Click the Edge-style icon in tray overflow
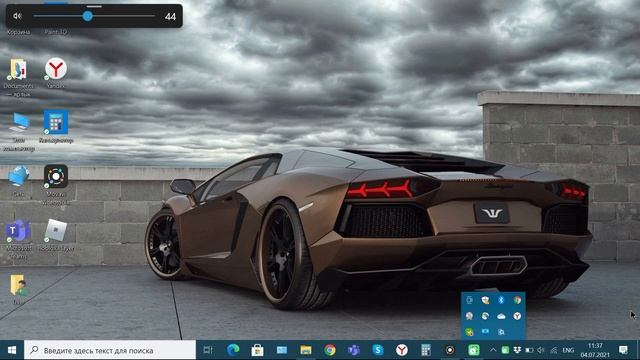The height and width of the screenshot is (360, 640). 485,316
